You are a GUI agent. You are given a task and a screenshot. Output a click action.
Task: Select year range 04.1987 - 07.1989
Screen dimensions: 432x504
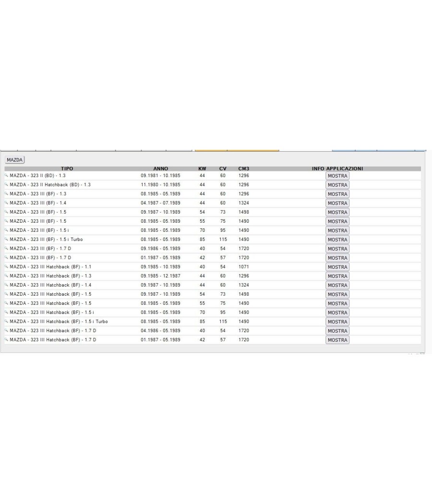click(160, 203)
